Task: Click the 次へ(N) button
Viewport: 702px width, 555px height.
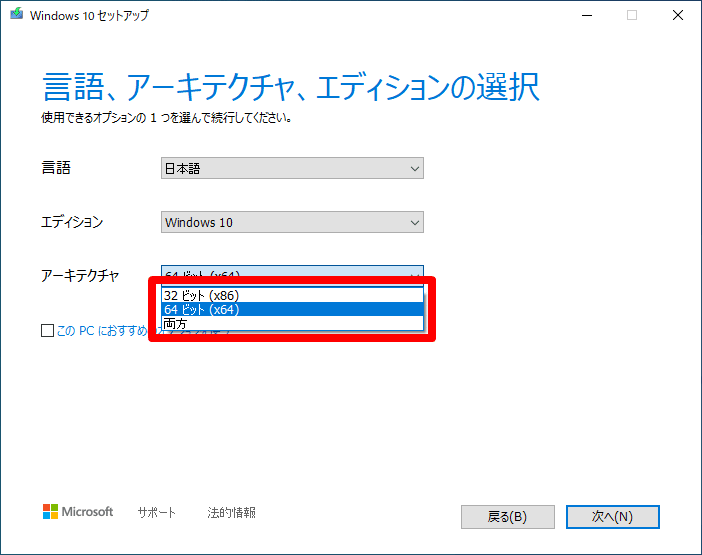Action: 612,517
